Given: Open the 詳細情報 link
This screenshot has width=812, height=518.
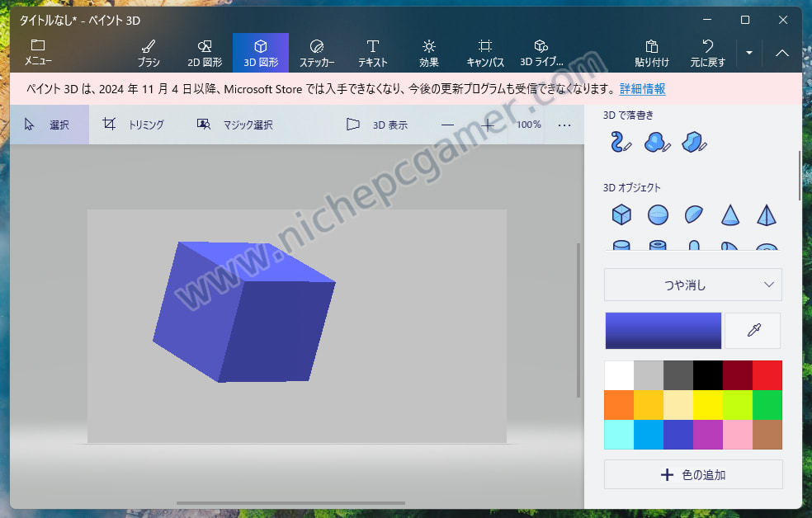Looking at the screenshot, I should tap(642, 89).
